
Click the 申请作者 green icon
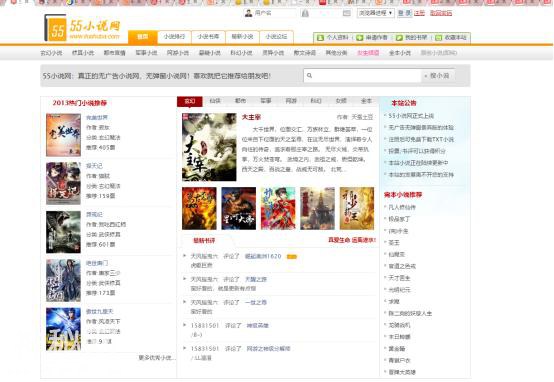(x=359, y=37)
